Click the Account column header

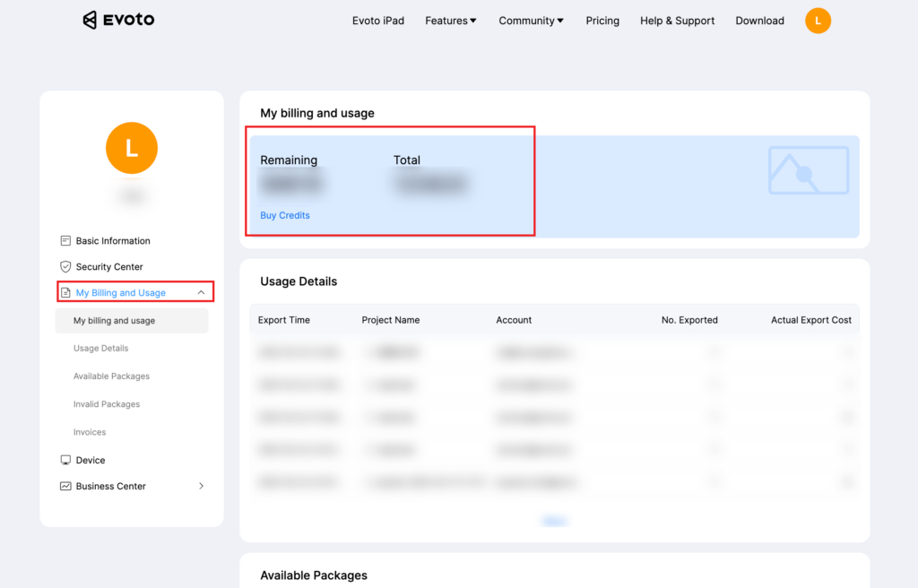click(x=514, y=320)
